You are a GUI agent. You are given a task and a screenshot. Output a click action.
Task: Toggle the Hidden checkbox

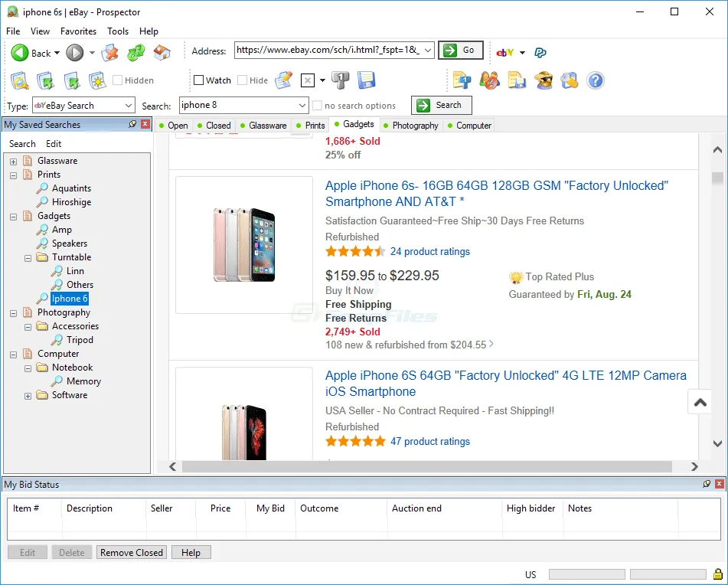118,80
